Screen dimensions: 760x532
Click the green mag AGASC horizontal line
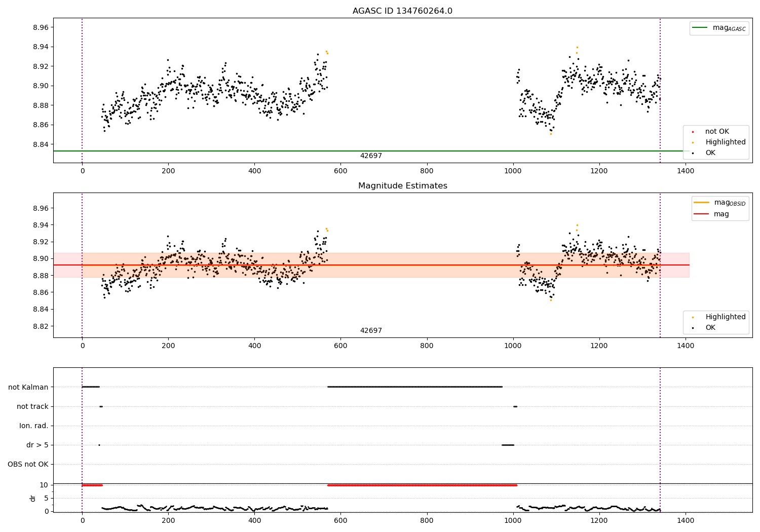click(x=371, y=151)
